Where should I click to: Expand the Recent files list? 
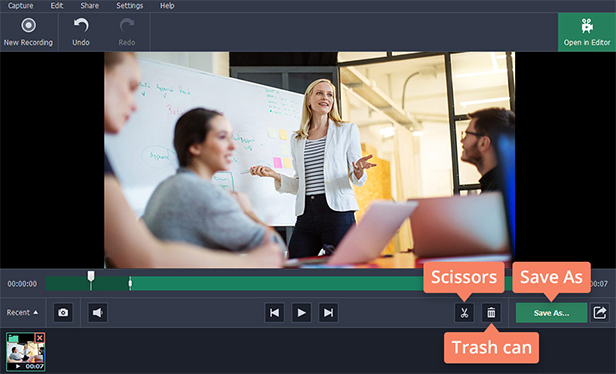tap(22, 313)
